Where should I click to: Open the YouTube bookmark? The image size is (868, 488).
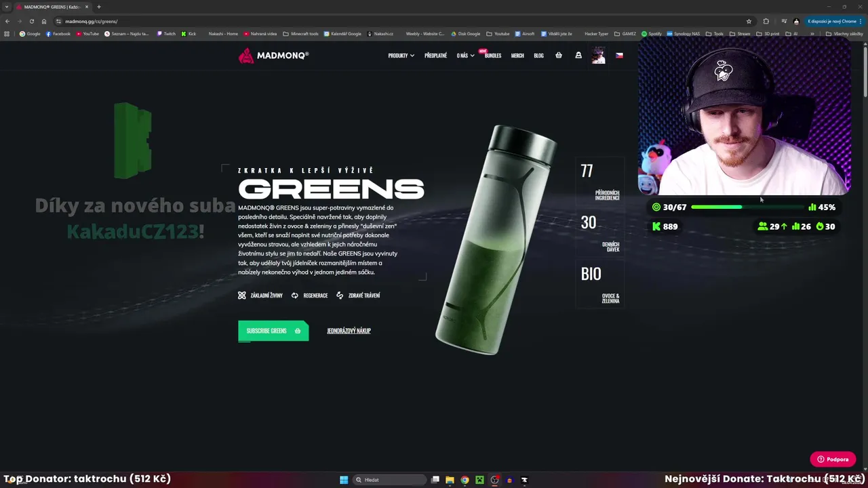click(87, 33)
